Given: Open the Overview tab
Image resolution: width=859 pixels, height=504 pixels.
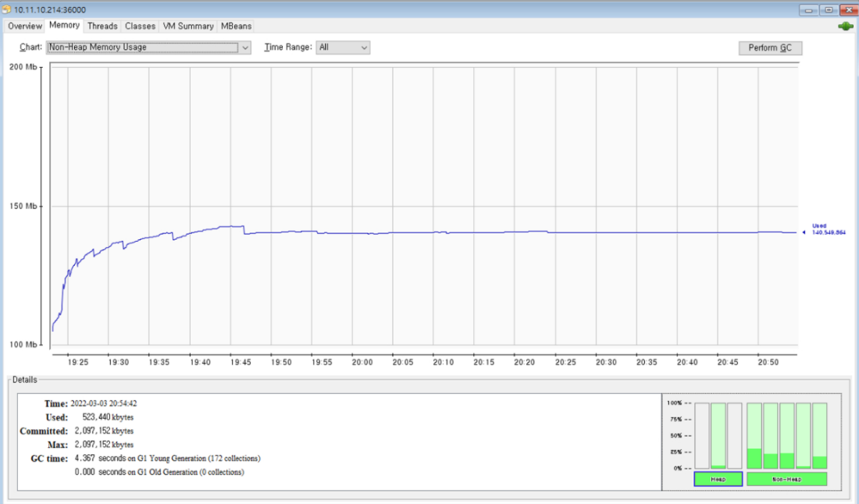Looking at the screenshot, I should [x=25, y=26].
